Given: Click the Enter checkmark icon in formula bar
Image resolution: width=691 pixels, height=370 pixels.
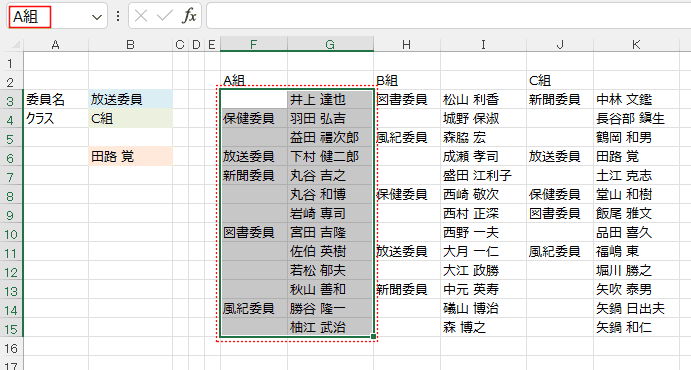Looking at the screenshot, I should [164, 16].
